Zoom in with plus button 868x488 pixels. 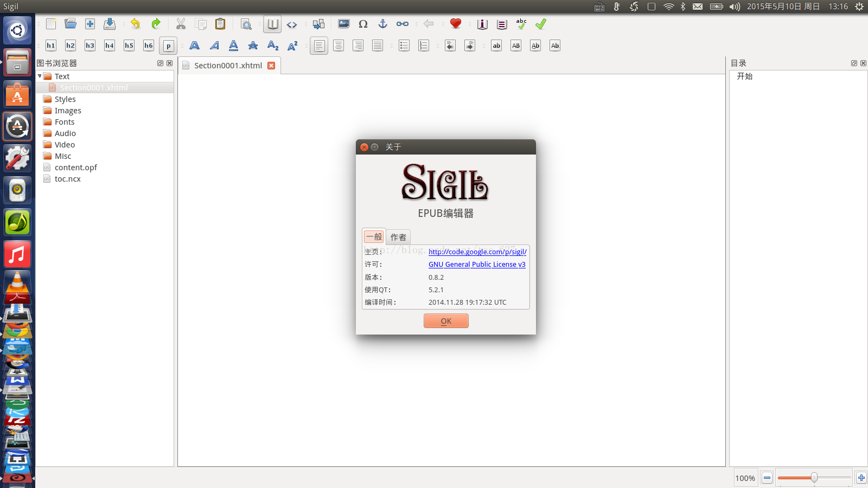(x=861, y=478)
